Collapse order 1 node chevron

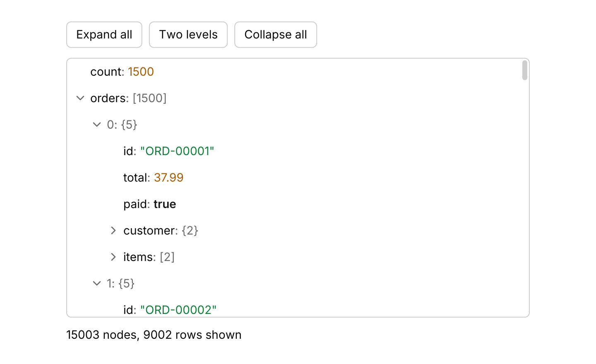pos(97,283)
